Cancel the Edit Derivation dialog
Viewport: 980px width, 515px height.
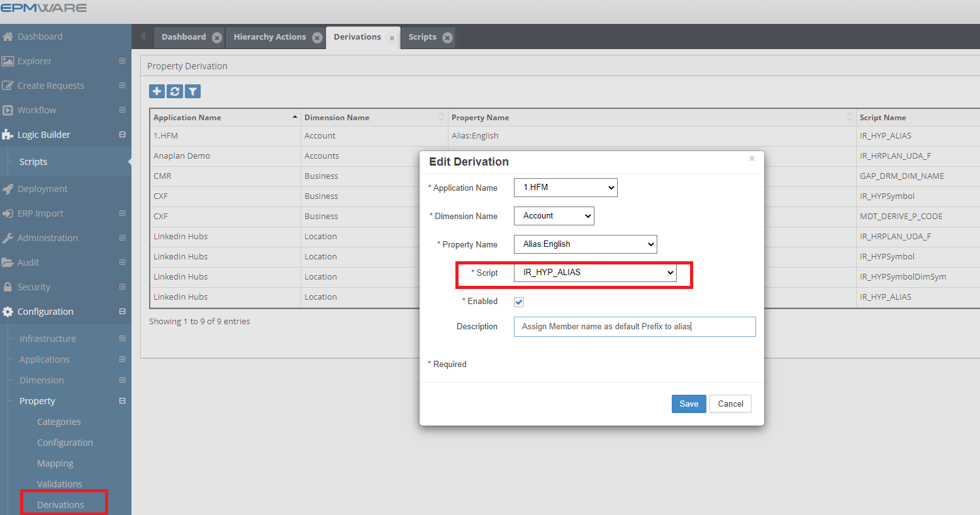(x=730, y=404)
